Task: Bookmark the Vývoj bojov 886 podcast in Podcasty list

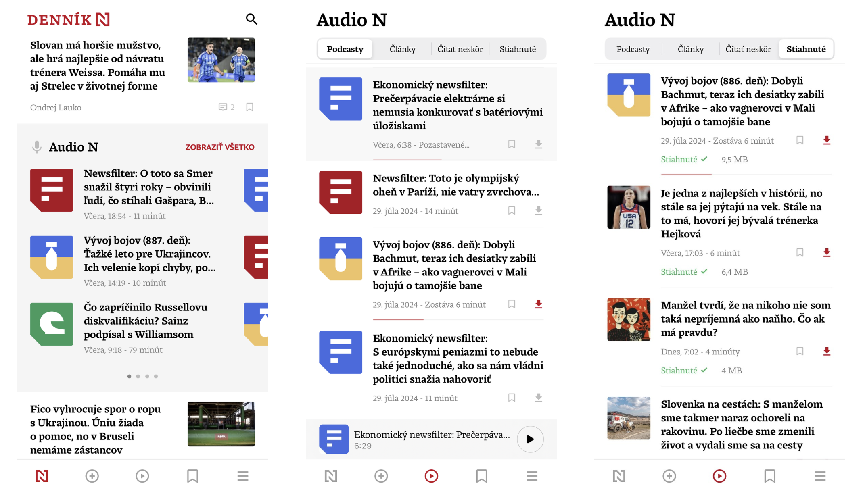Action: coord(512,304)
